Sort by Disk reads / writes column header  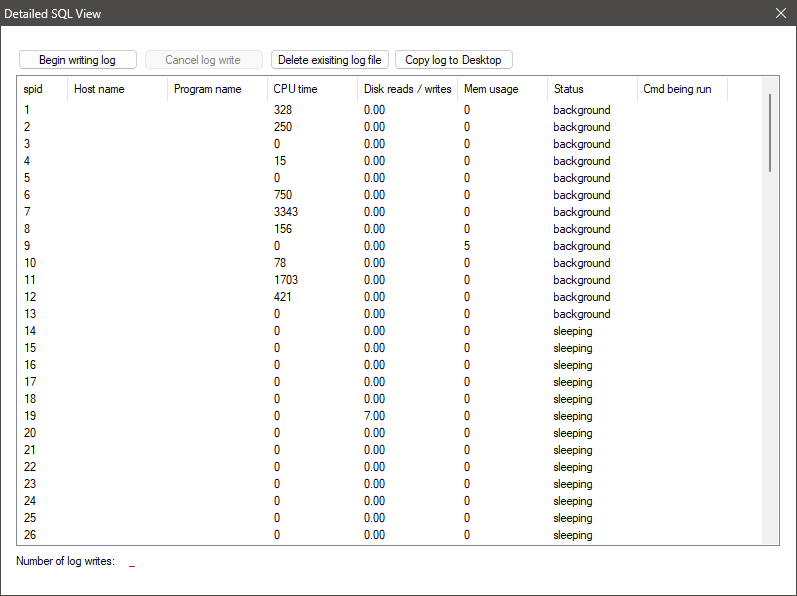[x=408, y=89]
